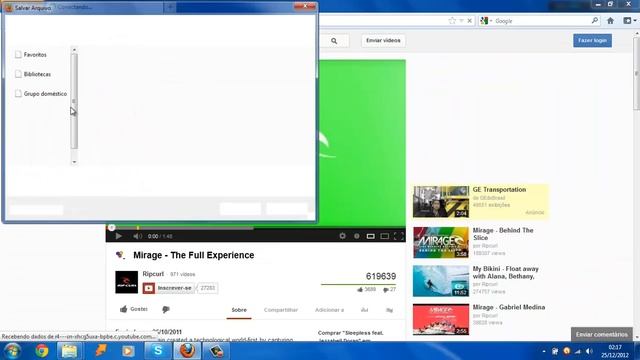
Task: Click the Firefox bookmark star icon
Action: point(452,20)
